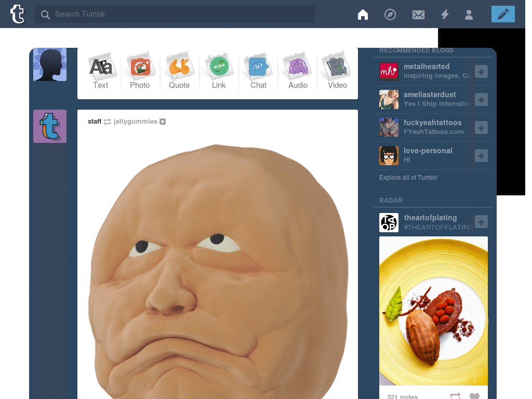Open the Inbox envelope icon
The image size is (532, 399).
tap(418, 15)
